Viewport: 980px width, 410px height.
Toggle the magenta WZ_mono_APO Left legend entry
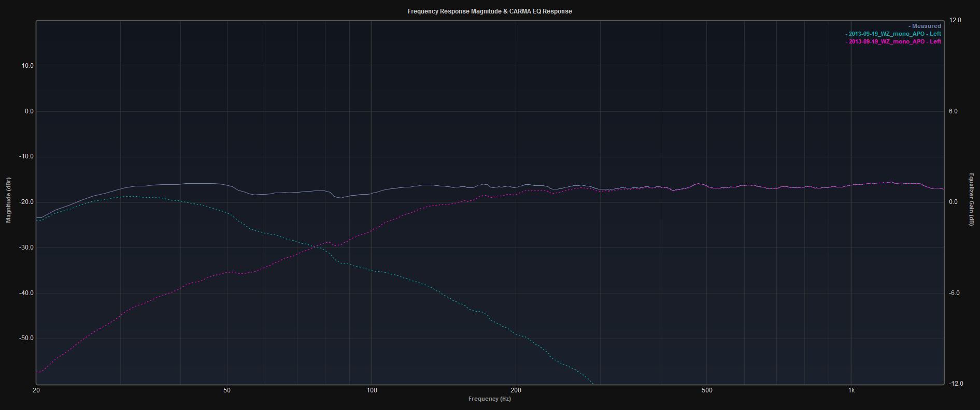[894, 41]
